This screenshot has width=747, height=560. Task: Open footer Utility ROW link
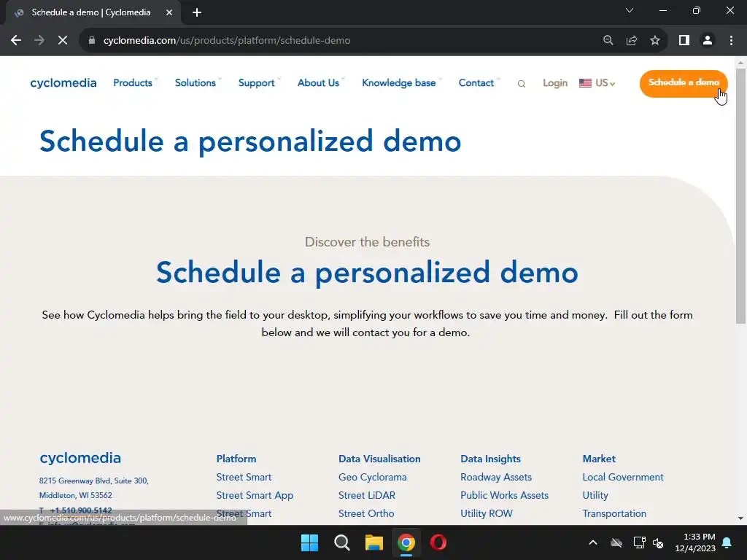coord(487,513)
